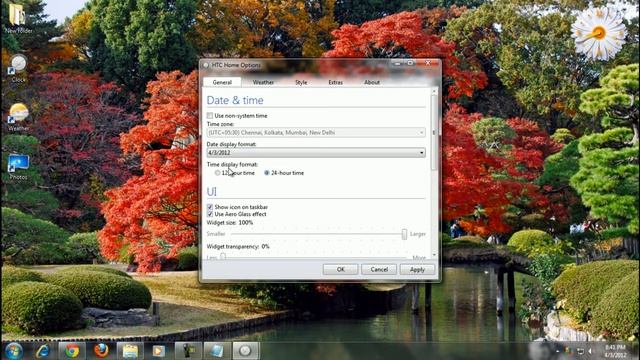Enable Use non-system time checkbox
This screenshot has height=360, width=640.
210,116
